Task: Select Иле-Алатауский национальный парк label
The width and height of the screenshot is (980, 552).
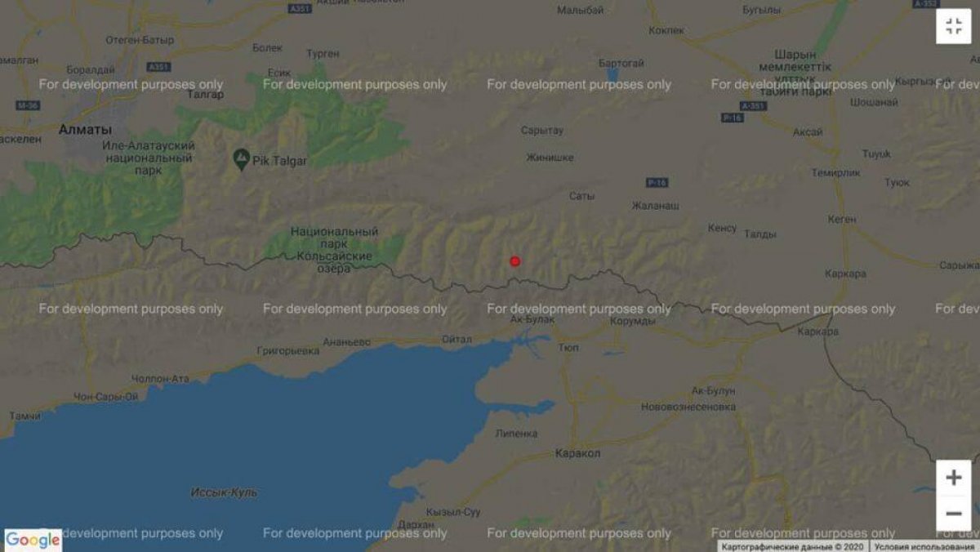Action: click(149, 158)
